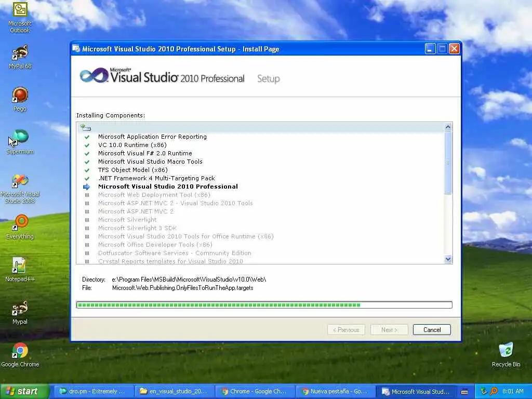
Task: Open the Windows start menu
Action: [24, 392]
